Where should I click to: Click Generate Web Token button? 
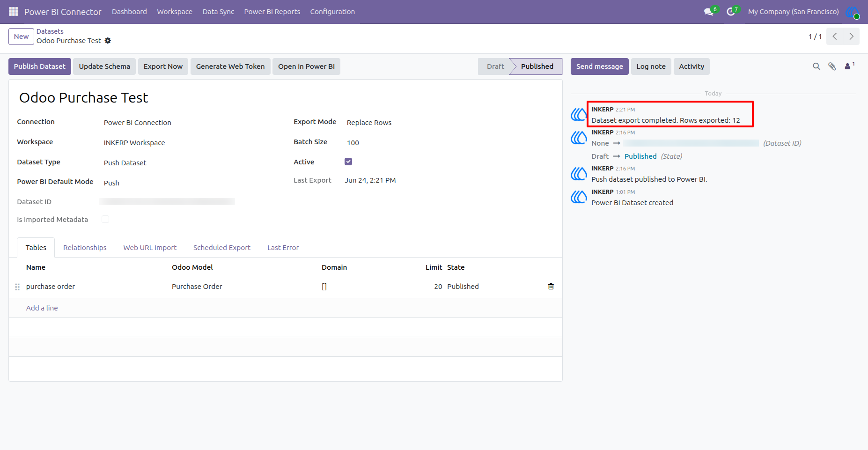point(230,66)
